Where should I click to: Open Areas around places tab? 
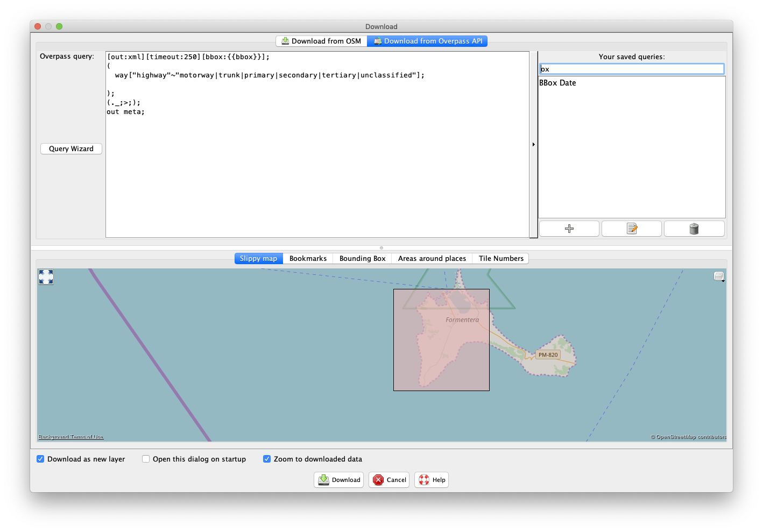pyautogui.click(x=432, y=259)
